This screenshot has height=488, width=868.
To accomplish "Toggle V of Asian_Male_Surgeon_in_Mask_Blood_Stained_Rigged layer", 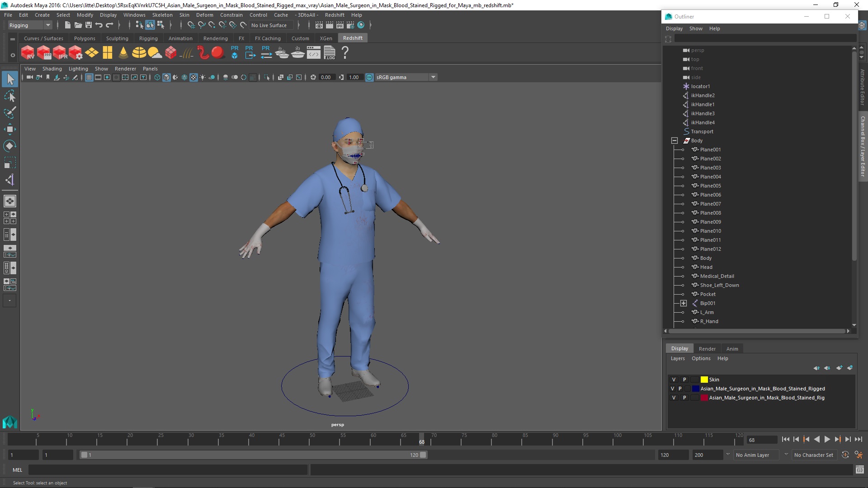I will (672, 389).
